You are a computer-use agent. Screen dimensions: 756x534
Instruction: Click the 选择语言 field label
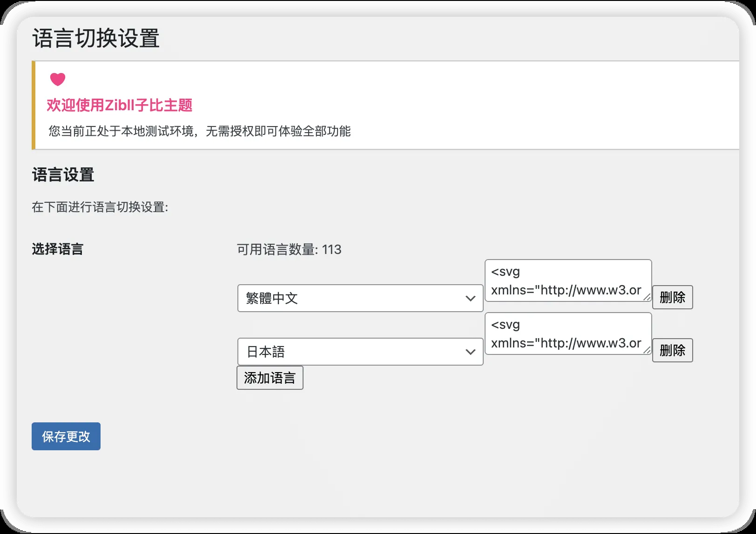[58, 249]
